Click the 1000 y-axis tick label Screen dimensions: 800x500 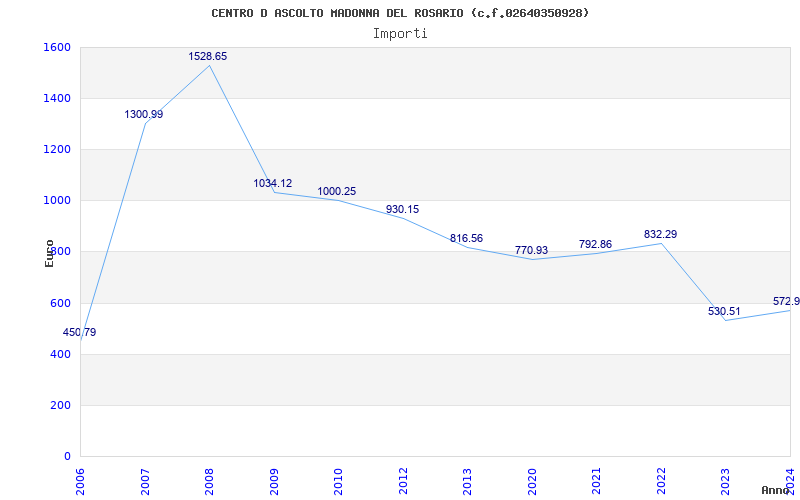(57, 201)
